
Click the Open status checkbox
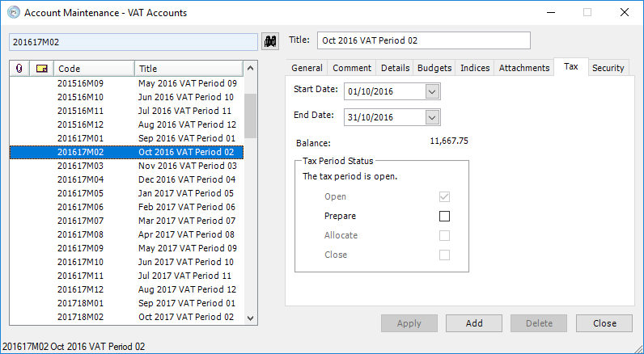(444, 197)
